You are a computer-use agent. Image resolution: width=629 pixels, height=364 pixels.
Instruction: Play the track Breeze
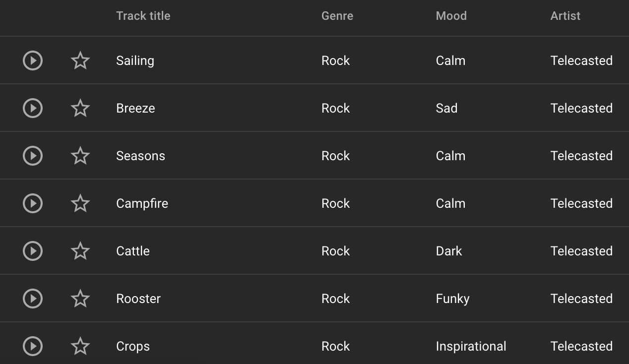click(32, 108)
